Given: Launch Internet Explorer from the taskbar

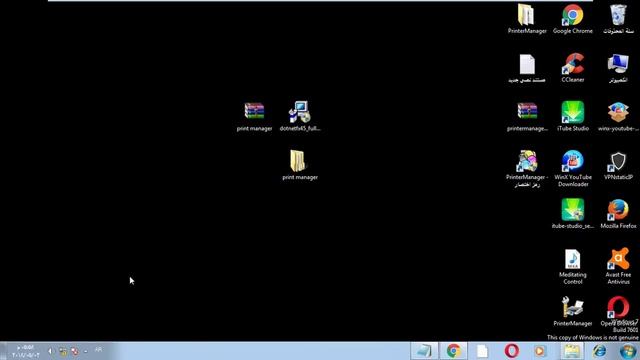Looking at the screenshot, I should click(x=599, y=351).
